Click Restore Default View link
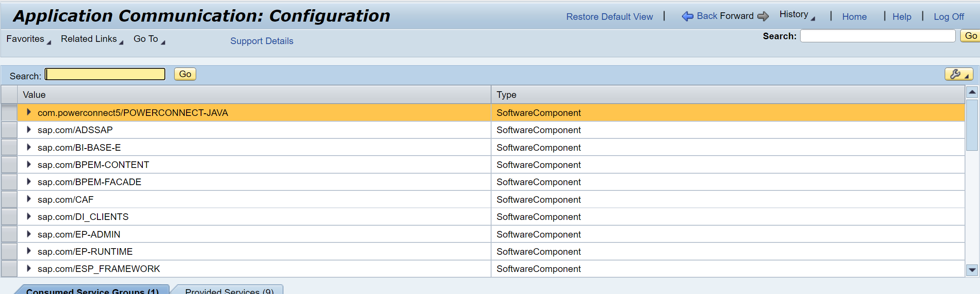Image resolution: width=980 pixels, height=294 pixels. pyautogui.click(x=609, y=17)
